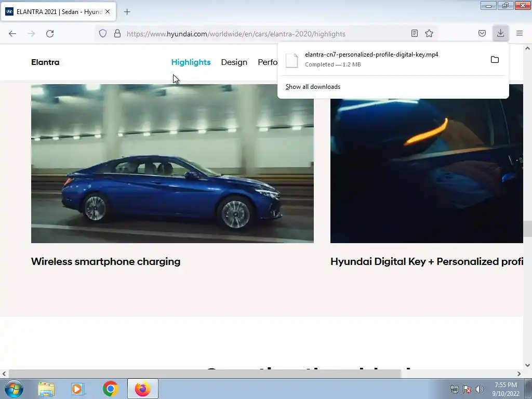Screen dimensions: 532x399
Task: Go back to the previous page
Action: [x=12, y=34]
